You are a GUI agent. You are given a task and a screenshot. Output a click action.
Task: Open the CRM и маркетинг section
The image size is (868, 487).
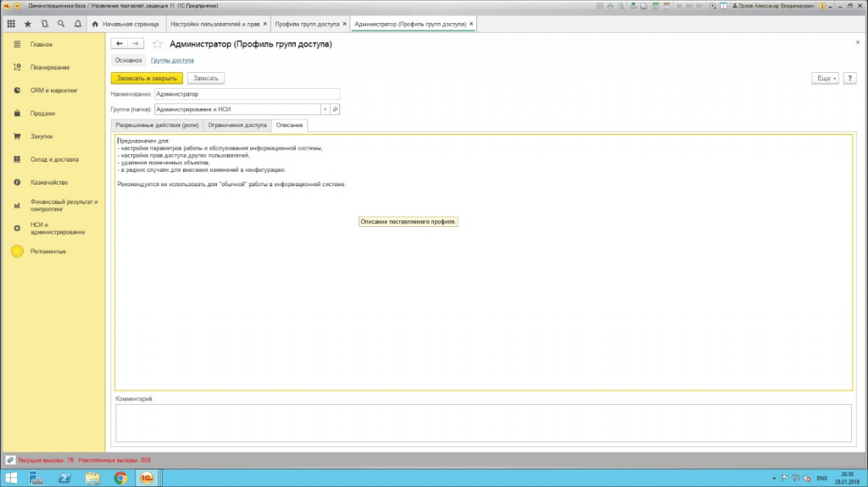tap(53, 91)
